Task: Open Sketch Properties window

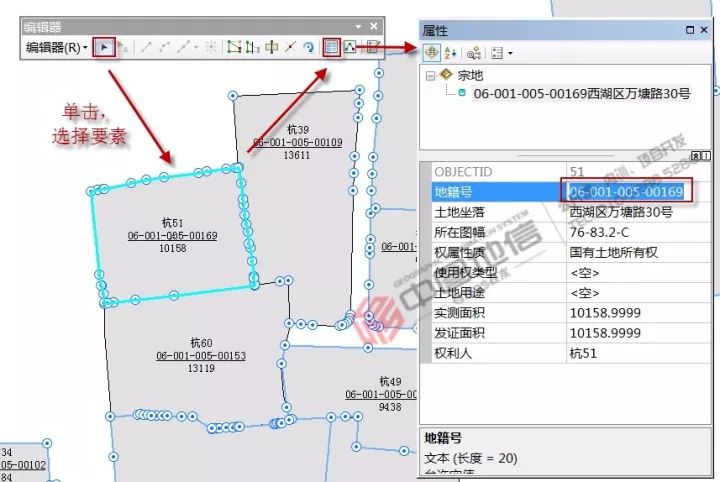Action: pyautogui.click(x=350, y=47)
